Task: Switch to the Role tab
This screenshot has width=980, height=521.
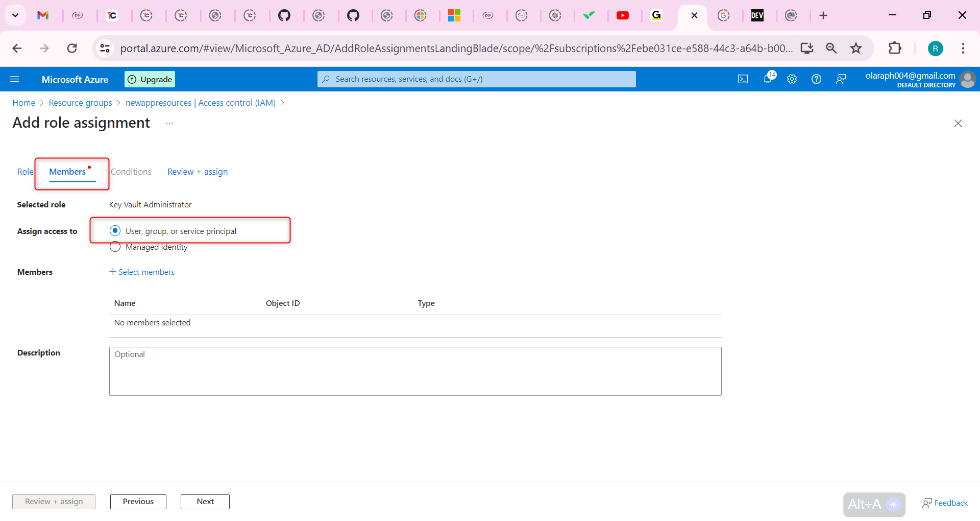Action: (24, 172)
